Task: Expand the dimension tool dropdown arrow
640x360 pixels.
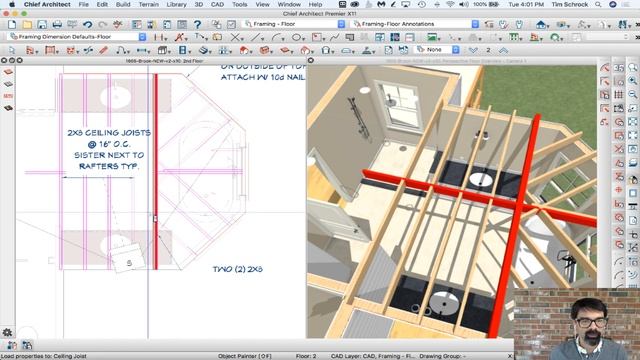Action: (166, 39)
